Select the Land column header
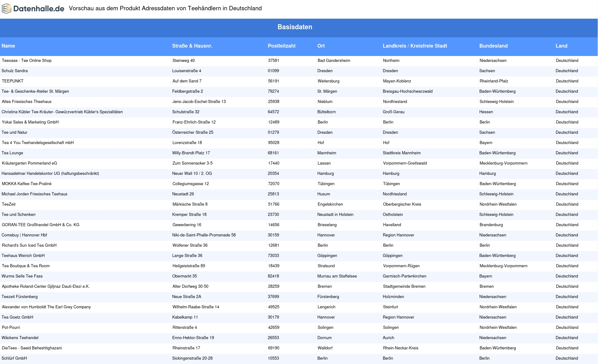Screen dimensions: 598x364 click(561, 46)
